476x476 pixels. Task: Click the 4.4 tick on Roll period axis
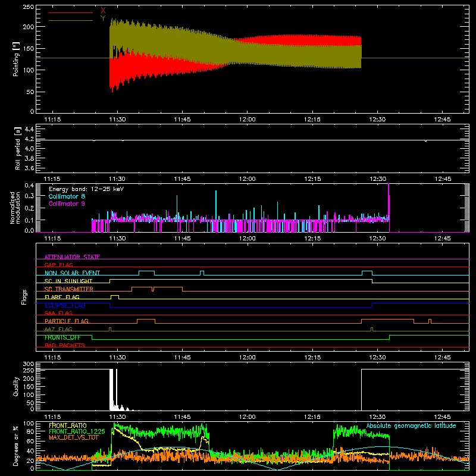pyautogui.click(x=29, y=129)
